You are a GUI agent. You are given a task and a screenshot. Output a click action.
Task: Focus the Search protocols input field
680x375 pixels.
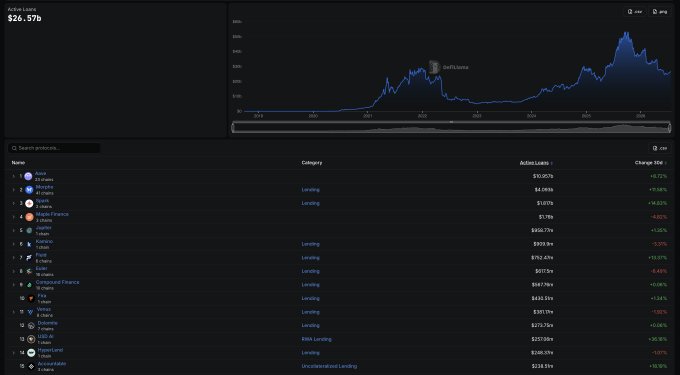pos(54,148)
